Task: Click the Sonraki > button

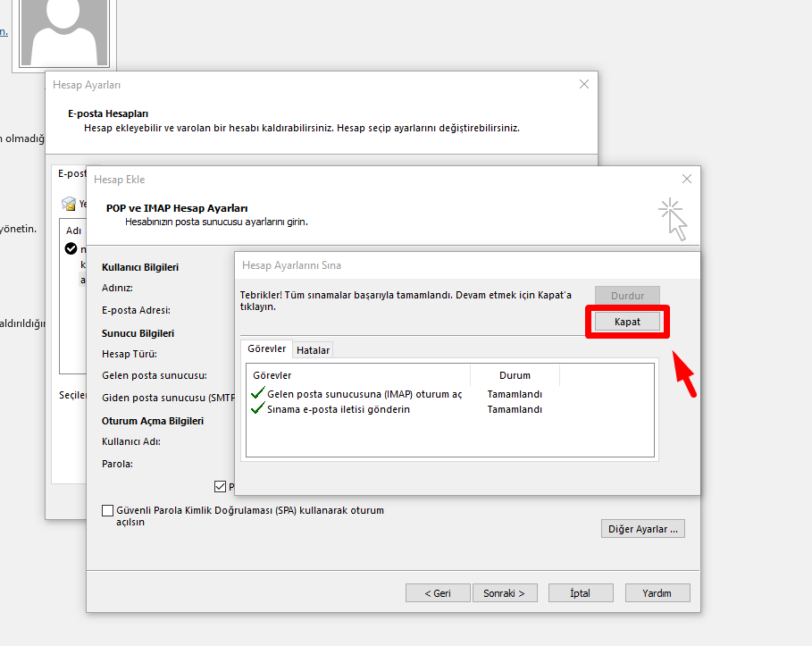Action: point(509,592)
